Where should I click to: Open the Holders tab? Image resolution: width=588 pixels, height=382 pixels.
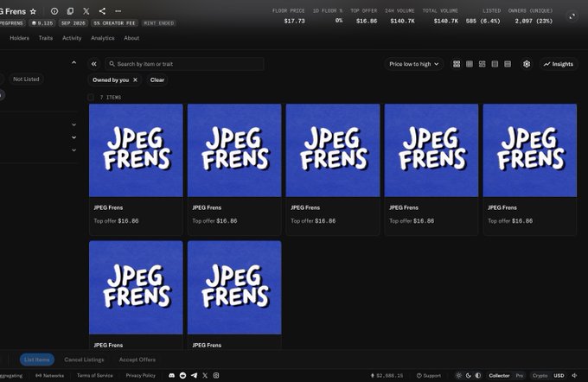(x=20, y=38)
